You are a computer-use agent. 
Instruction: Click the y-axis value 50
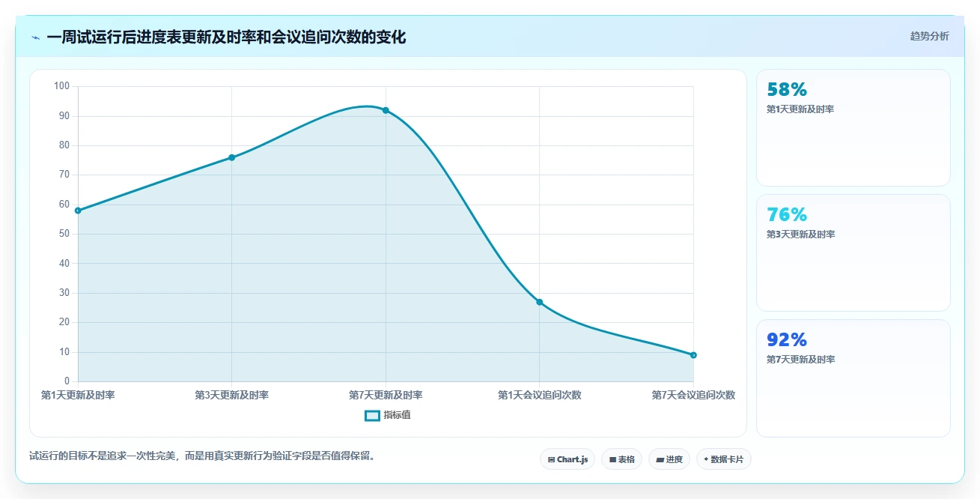tap(64, 234)
